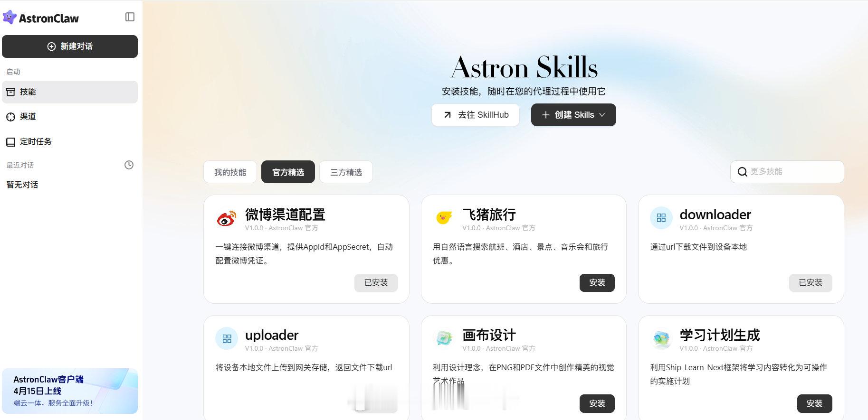The width and height of the screenshot is (868, 420).
Task: Collapse the sidebar with the panel icon
Action: click(130, 17)
